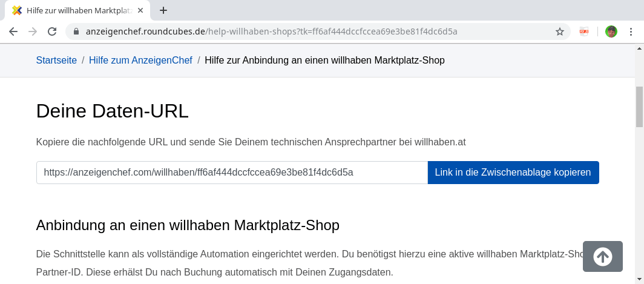Click the vertical page scrollbar thumb
This screenshot has width=644, height=284.
(x=640, y=107)
